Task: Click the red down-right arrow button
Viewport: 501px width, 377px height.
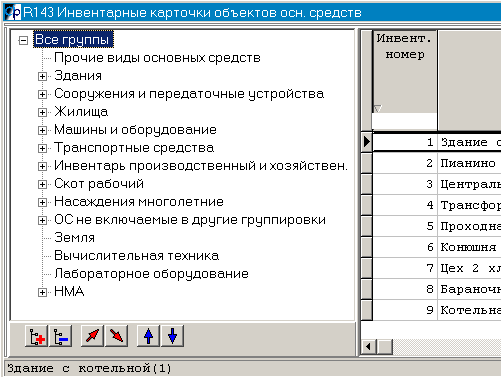Action: pos(116,336)
